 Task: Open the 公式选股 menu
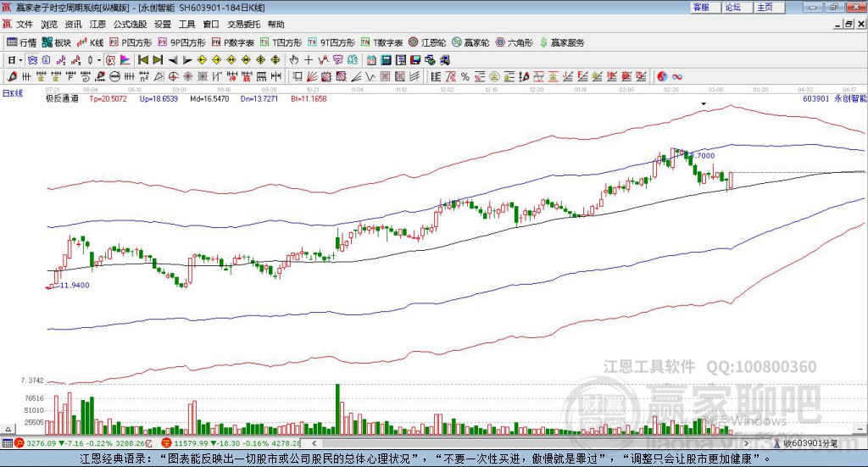tap(130, 25)
